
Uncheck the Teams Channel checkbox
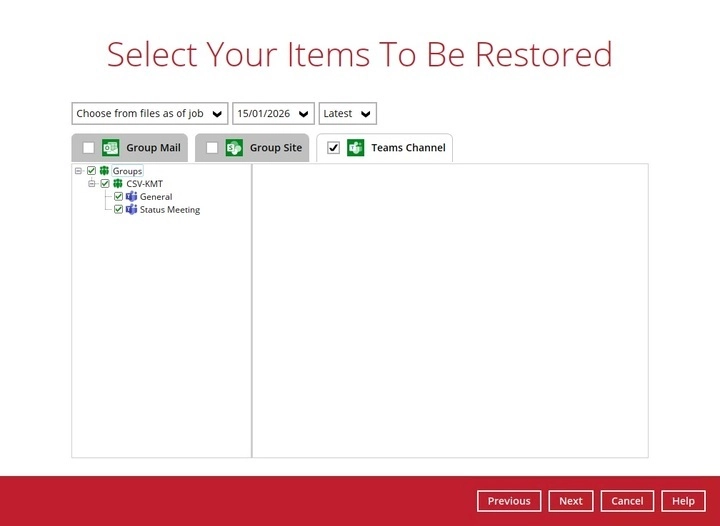[334, 148]
